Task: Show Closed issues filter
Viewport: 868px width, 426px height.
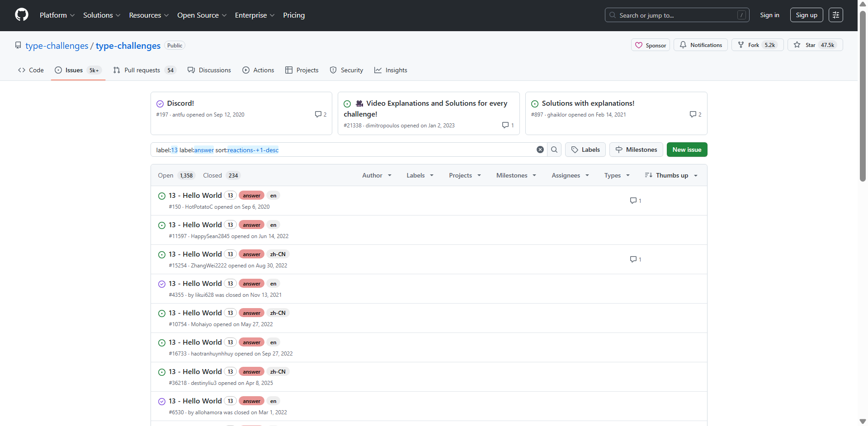Action: pyautogui.click(x=221, y=175)
